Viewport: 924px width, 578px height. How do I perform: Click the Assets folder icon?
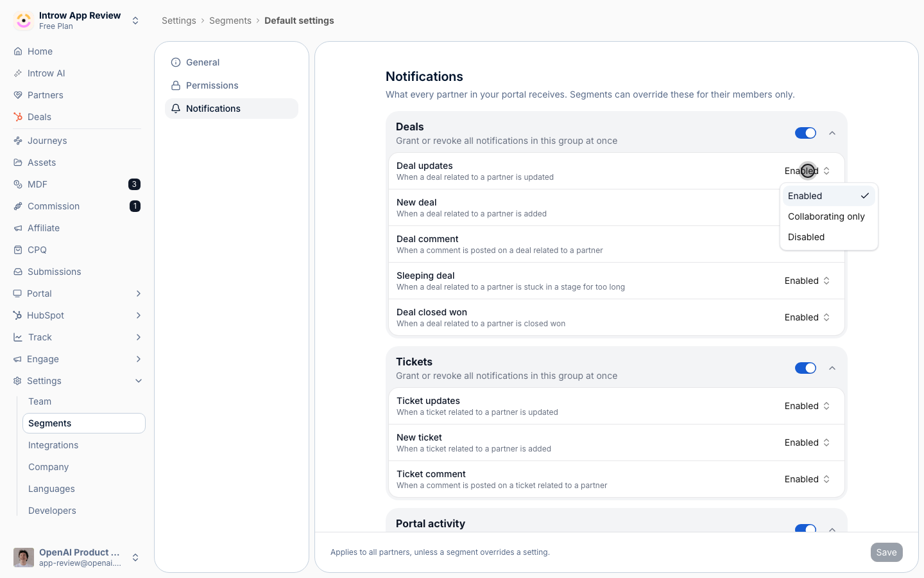[18, 162]
